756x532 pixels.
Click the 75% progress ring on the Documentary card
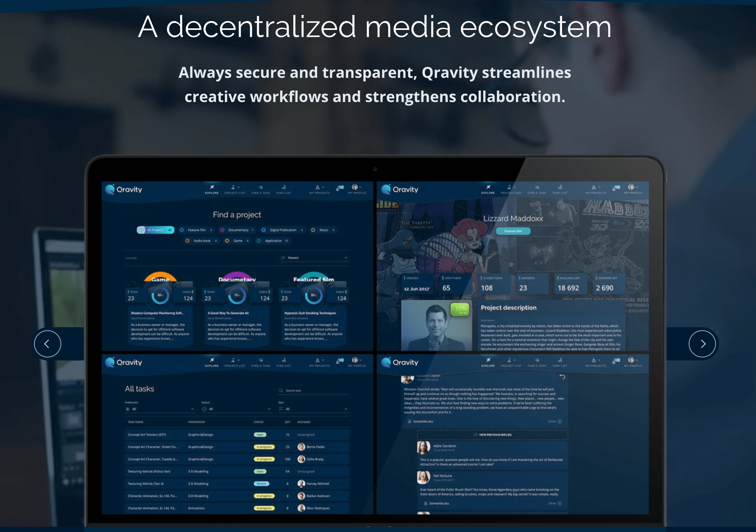237,295
